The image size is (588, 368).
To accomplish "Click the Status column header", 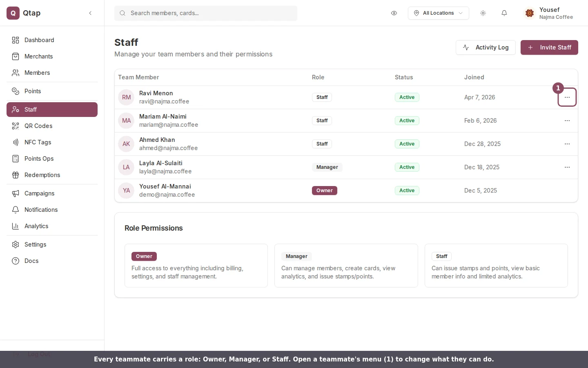I will [x=404, y=77].
